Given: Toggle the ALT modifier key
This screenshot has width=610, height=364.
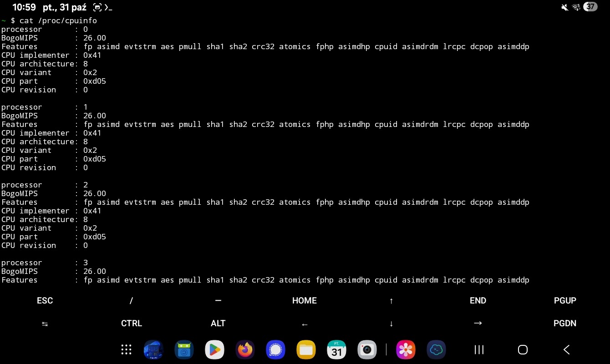Looking at the screenshot, I should click(218, 324).
